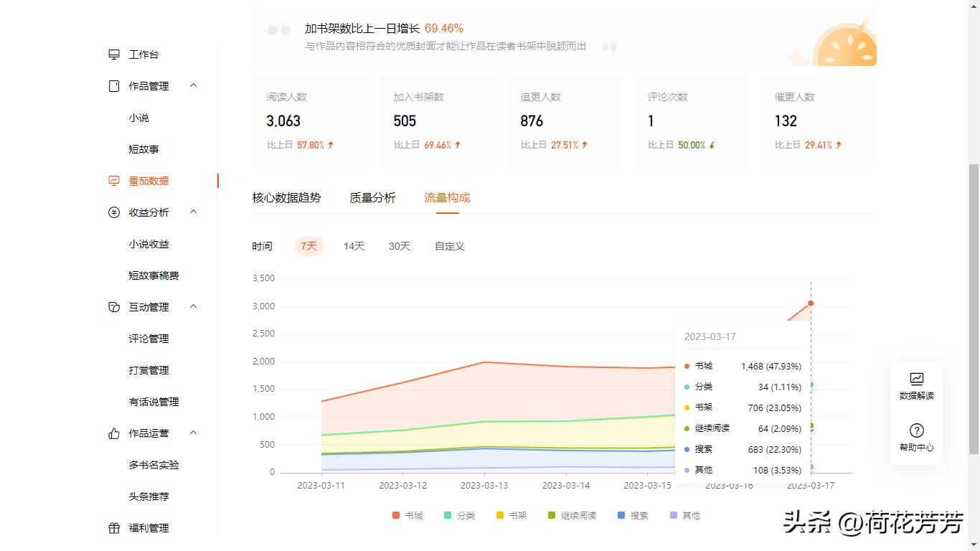Click the 自定义 custom date range option
The height and width of the screenshot is (551, 980).
pos(449,246)
